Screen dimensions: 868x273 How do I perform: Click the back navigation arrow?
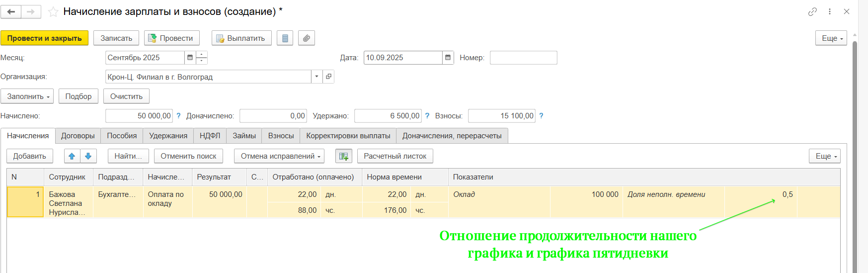point(11,11)
